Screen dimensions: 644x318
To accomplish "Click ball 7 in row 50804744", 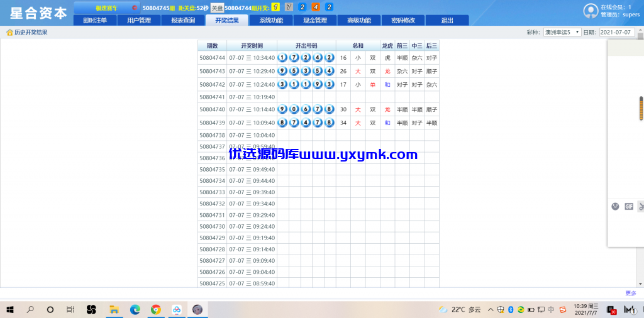I will click(294, 58).
